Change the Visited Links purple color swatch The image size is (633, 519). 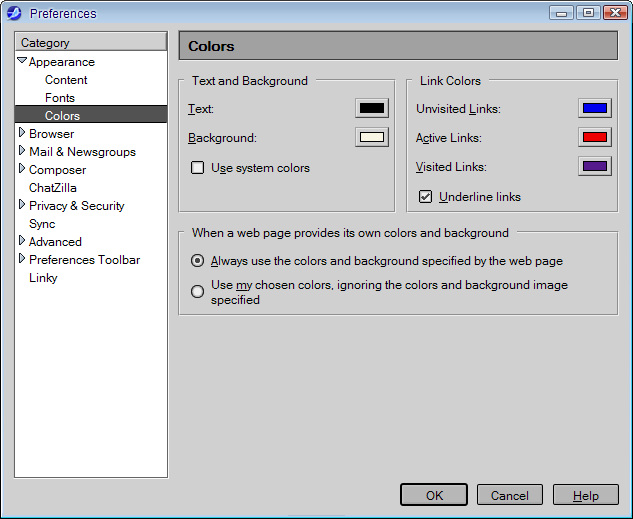point(594,167)
